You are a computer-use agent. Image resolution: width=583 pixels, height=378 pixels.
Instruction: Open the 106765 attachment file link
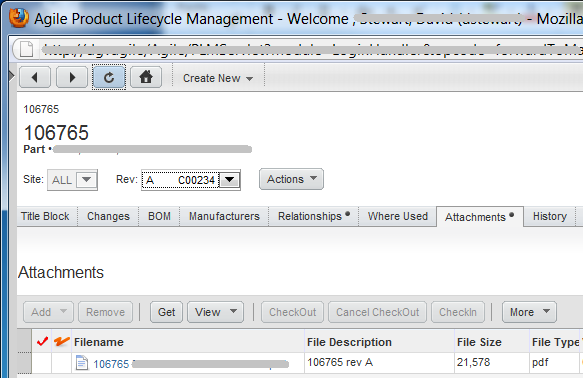click(x=190, y=364)
